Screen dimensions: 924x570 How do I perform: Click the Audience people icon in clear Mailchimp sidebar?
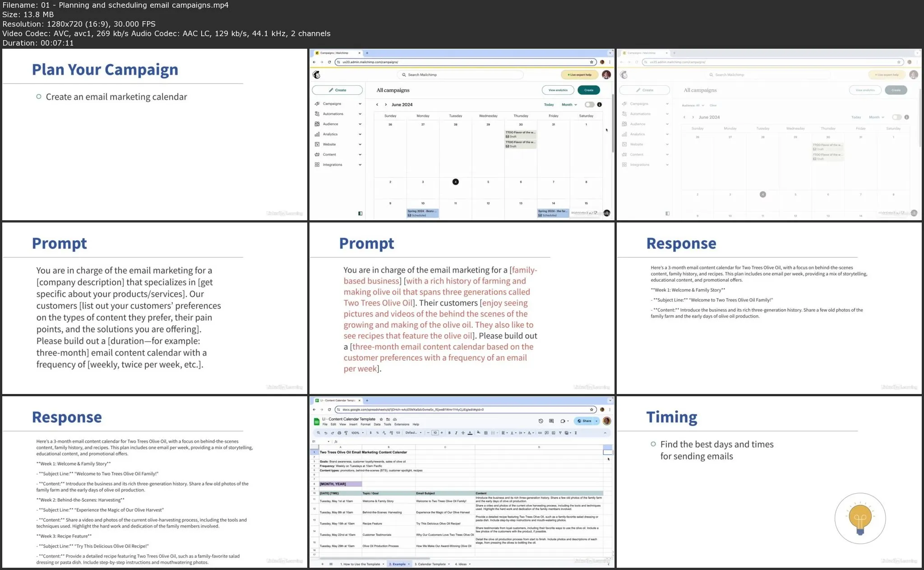(317, 124)
